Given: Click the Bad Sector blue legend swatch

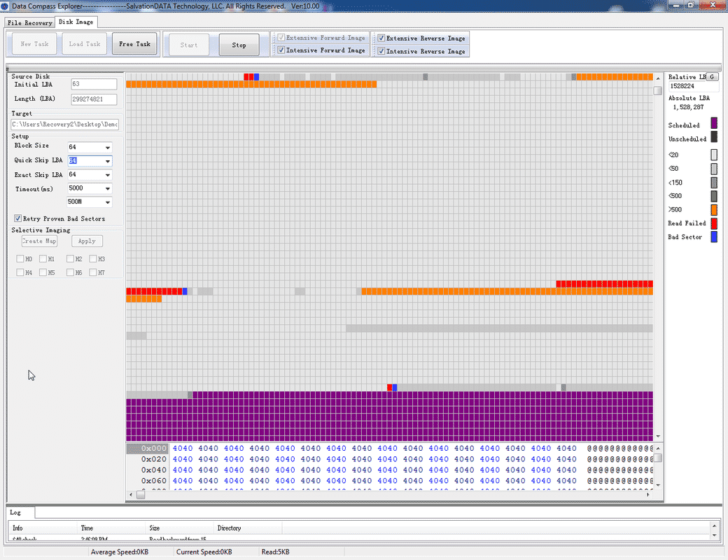Looking at the screenshot, I should pos(714,237).
